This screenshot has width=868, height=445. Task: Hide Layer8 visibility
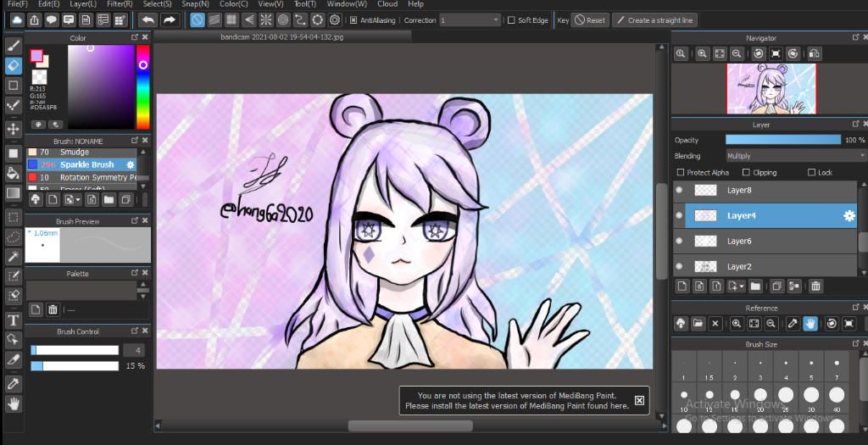pos(679,190)
